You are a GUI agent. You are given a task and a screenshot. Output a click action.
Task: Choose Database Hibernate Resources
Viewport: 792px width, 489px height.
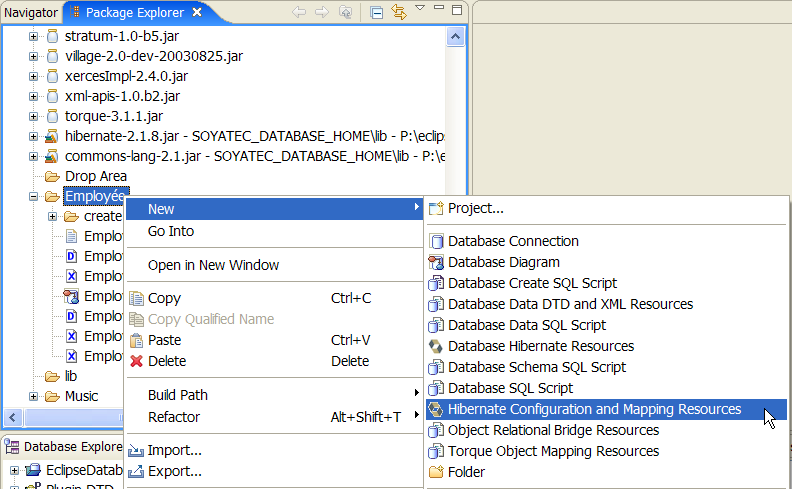[x=607, y=346]
